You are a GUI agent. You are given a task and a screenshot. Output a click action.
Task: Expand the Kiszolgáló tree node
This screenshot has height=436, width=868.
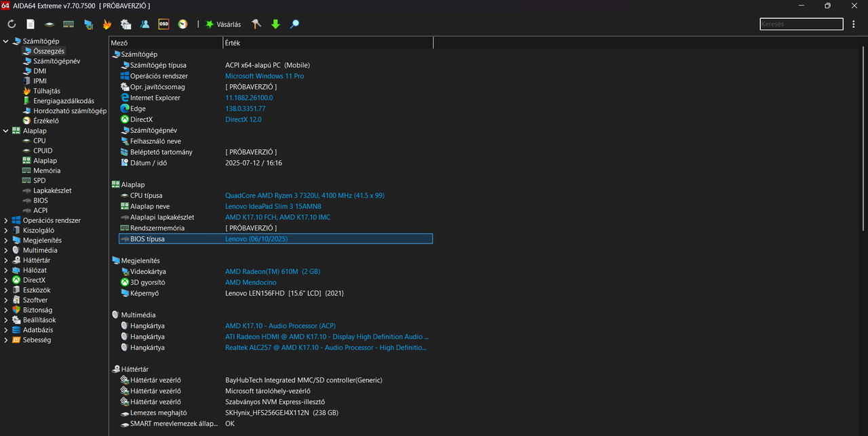point(6,231)
